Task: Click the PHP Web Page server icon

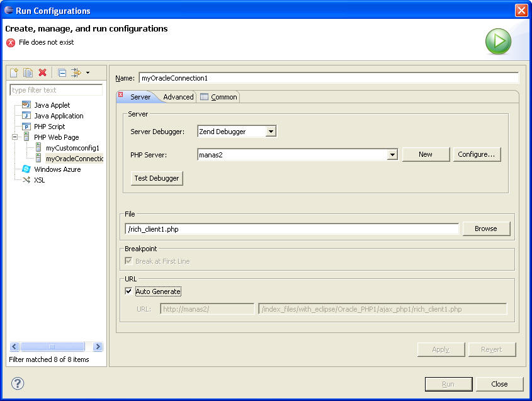Action: 26,137
